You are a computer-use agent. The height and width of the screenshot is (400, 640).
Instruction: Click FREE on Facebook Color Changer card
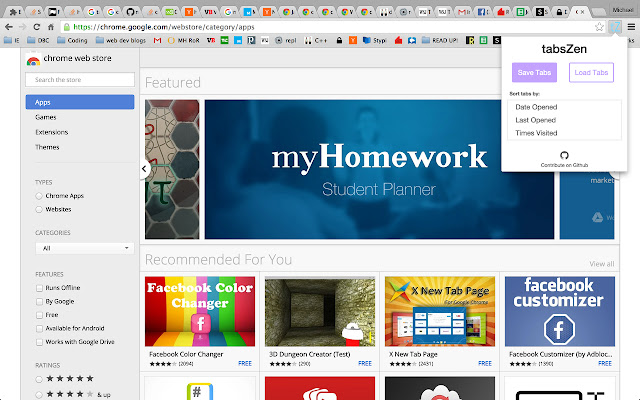245,363
